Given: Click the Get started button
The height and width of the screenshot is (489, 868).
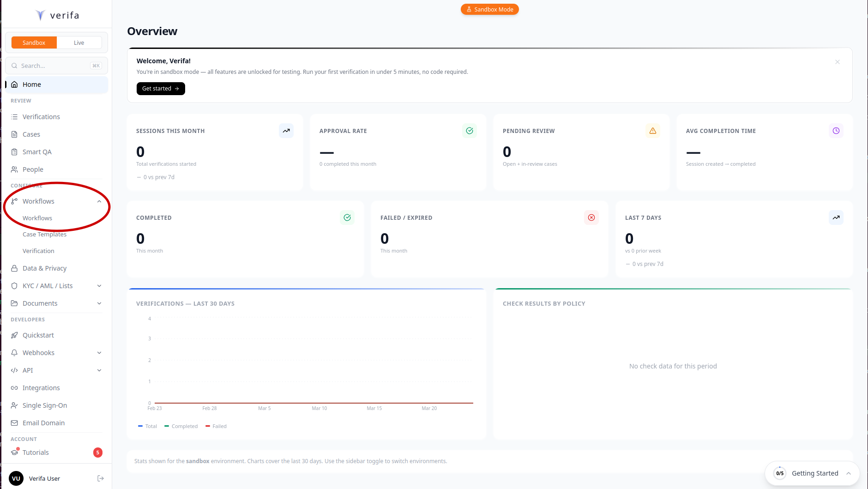Looking at the screenshot, I should (160, 88).
